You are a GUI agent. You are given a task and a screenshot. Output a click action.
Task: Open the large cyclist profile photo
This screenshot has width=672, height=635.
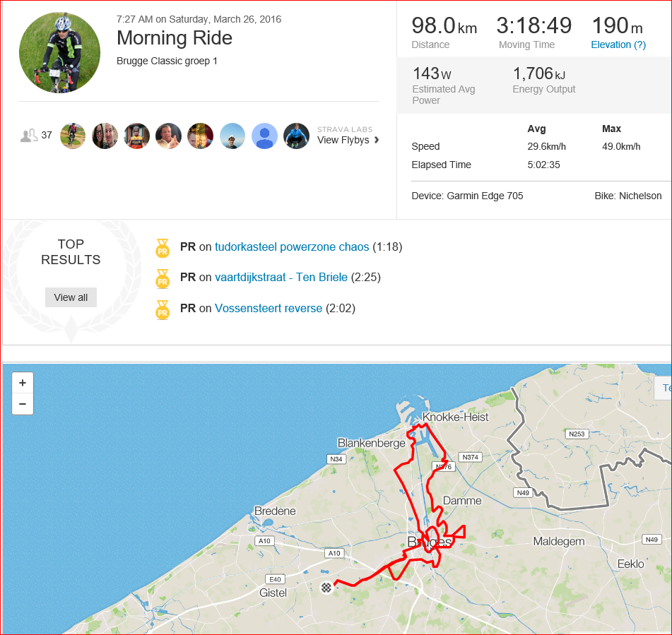(59, 52)
